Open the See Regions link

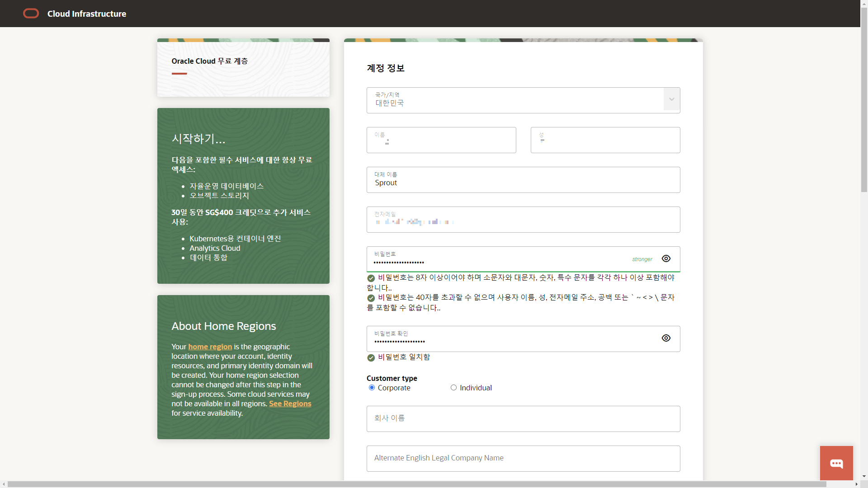(x=290, y=404)
